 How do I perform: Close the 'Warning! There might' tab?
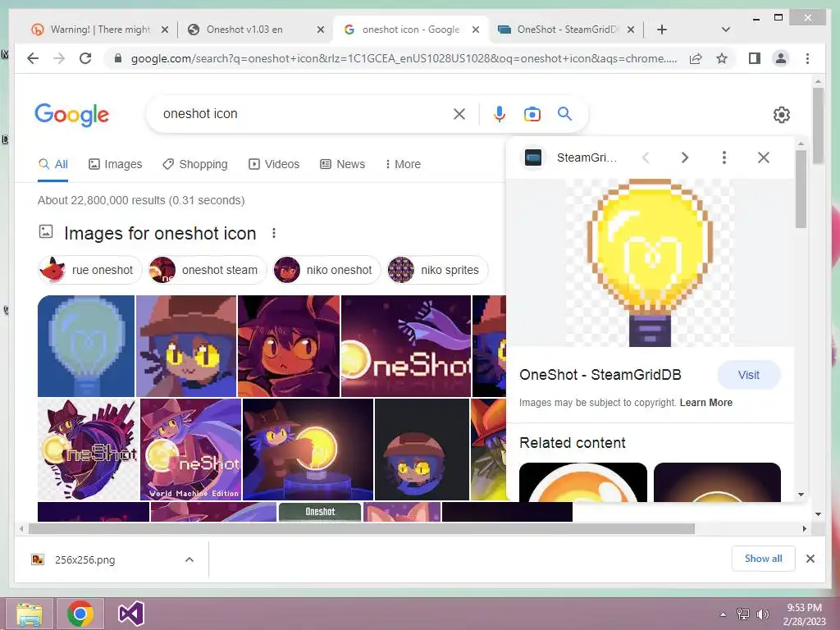pyautogui.click(x=165, y=30)
